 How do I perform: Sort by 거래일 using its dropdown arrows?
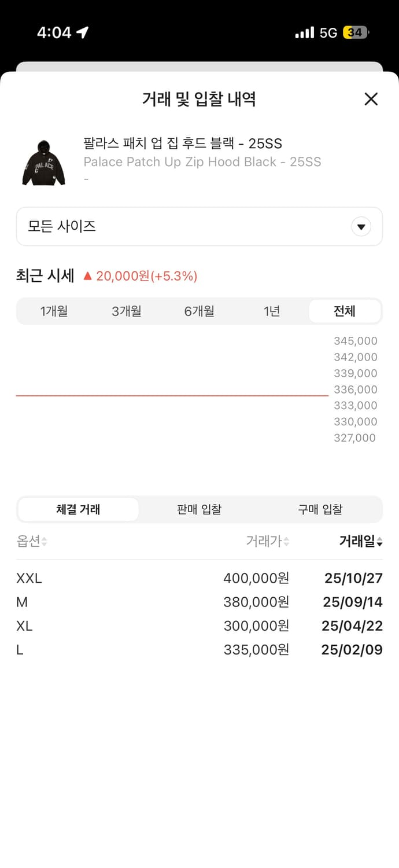tap(379, 541)
